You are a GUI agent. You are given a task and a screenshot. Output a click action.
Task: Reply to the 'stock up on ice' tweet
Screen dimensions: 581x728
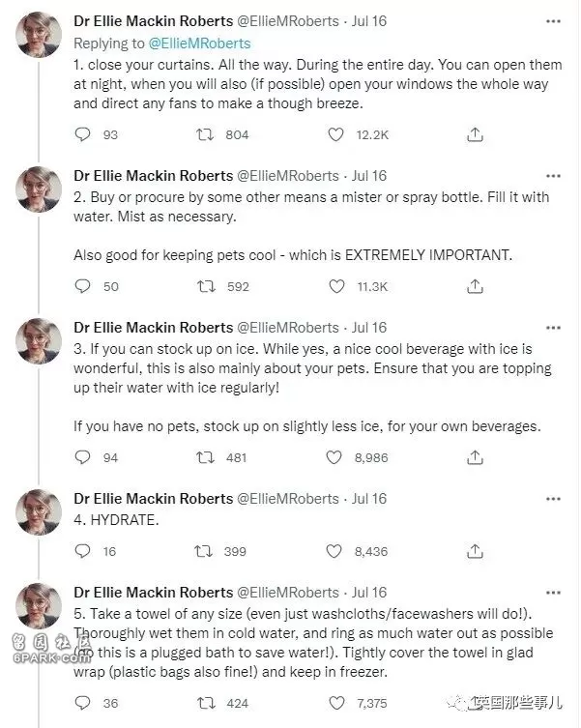(x=83, y=458)
